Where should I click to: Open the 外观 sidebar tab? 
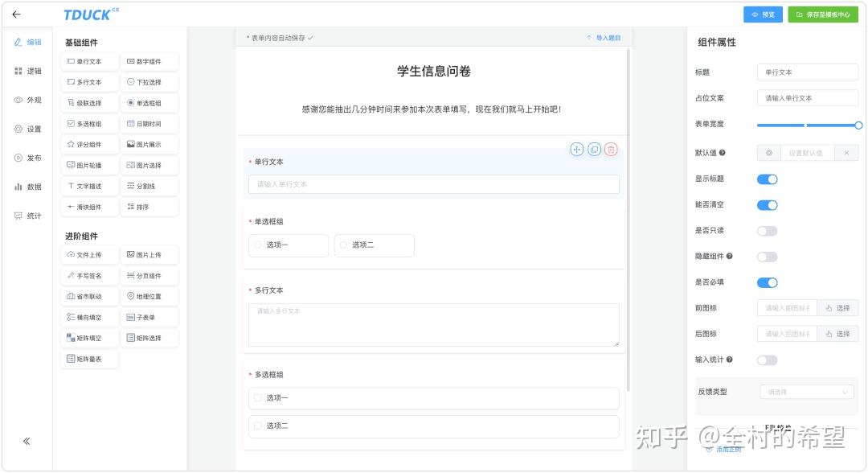click(x=27, y=100)
